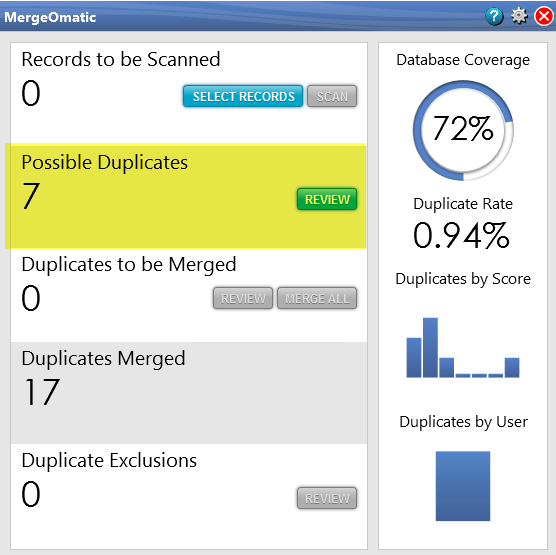The image size is (556, 555).
Task: Click the Duplicate Rate label
Action: 463,204
